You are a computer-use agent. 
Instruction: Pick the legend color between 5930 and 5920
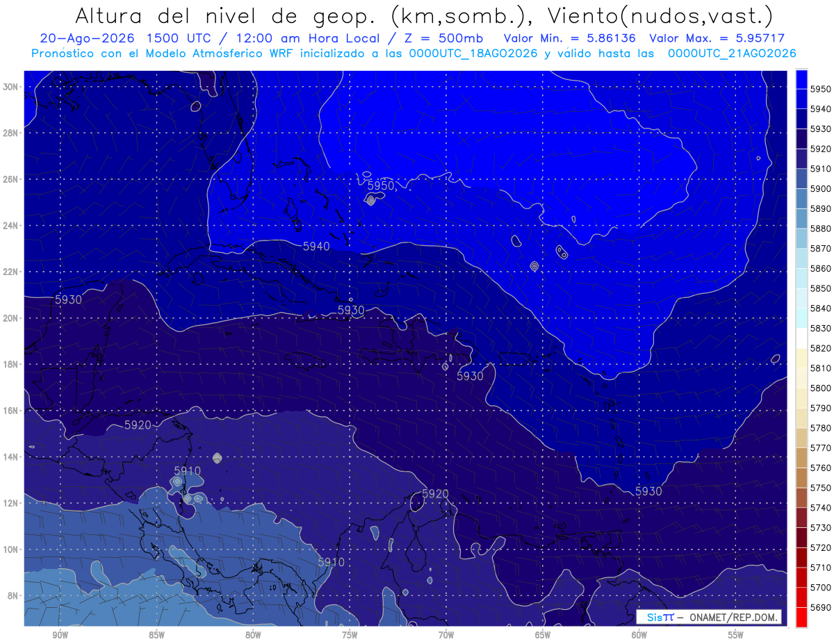tap(801, 139)
